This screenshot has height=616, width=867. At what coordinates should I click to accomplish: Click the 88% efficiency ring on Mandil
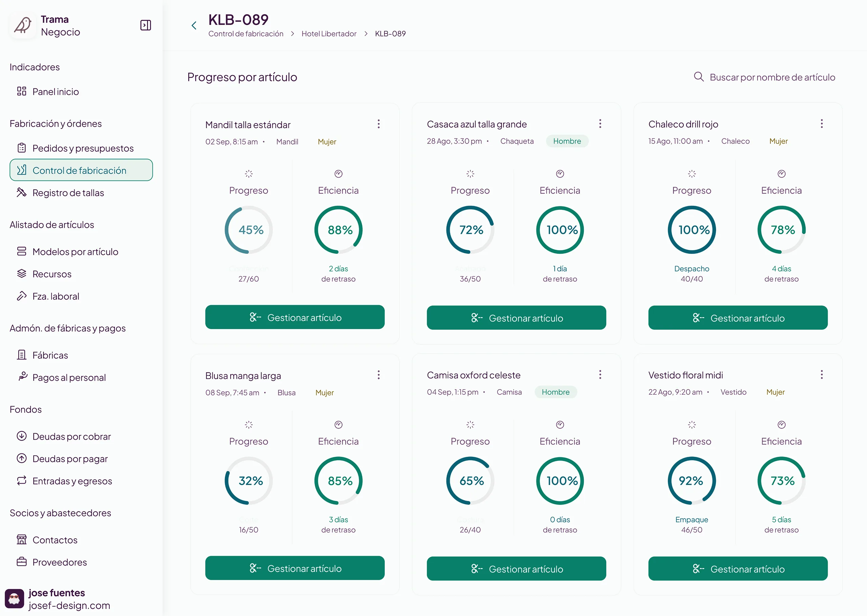pyautogui.click(x=338, y=230)
